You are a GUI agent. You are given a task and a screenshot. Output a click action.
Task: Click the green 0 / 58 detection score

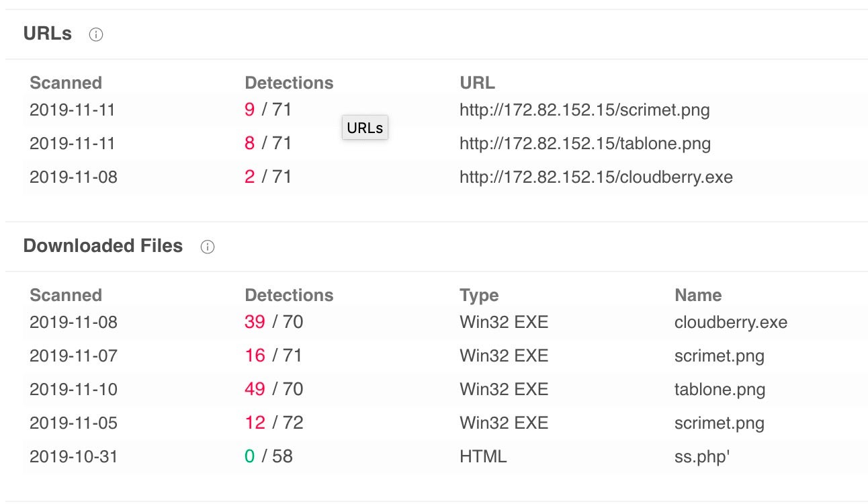[x=268, y=456]
